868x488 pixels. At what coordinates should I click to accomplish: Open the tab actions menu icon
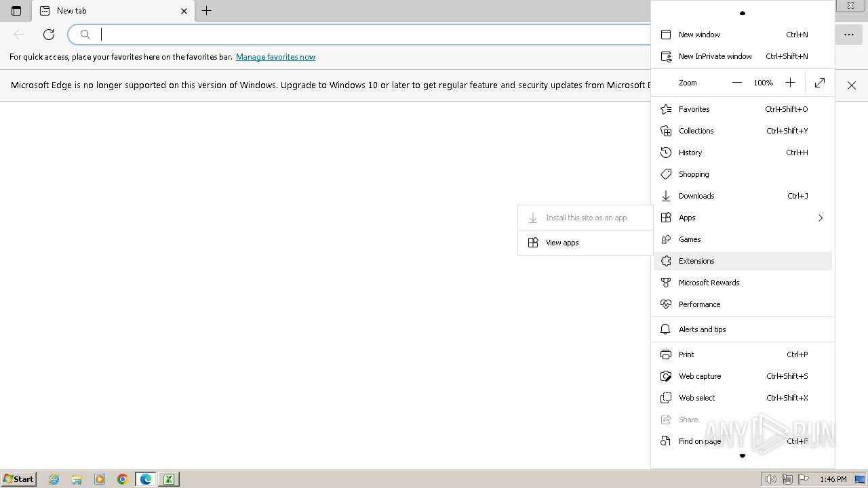coord(16,11)
